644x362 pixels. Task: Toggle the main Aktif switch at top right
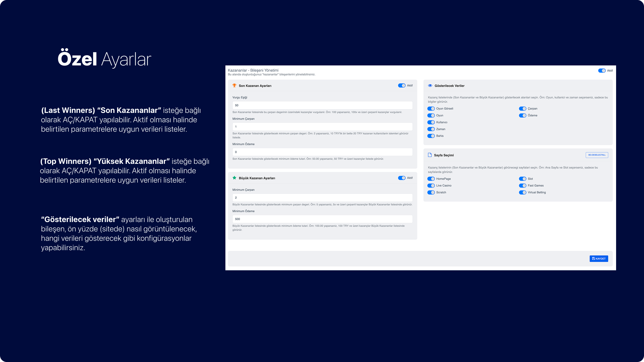pos(602,71)
